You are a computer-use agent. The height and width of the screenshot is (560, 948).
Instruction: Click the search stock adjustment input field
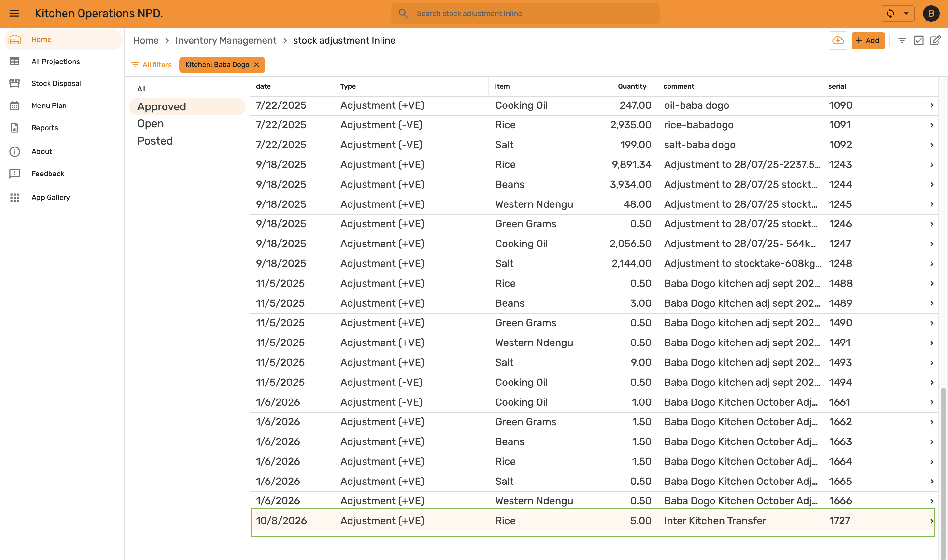(525, 14)
